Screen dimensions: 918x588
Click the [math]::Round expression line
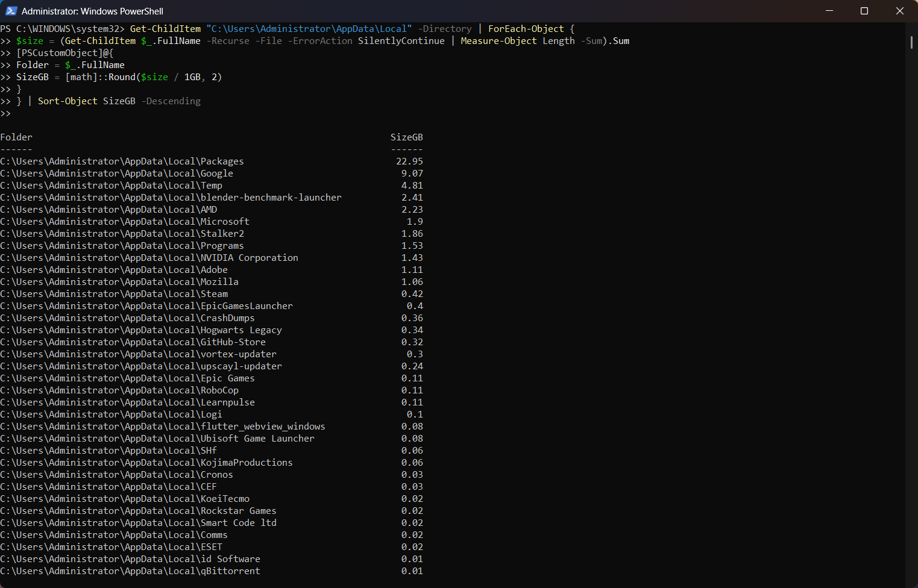[111, 77]
